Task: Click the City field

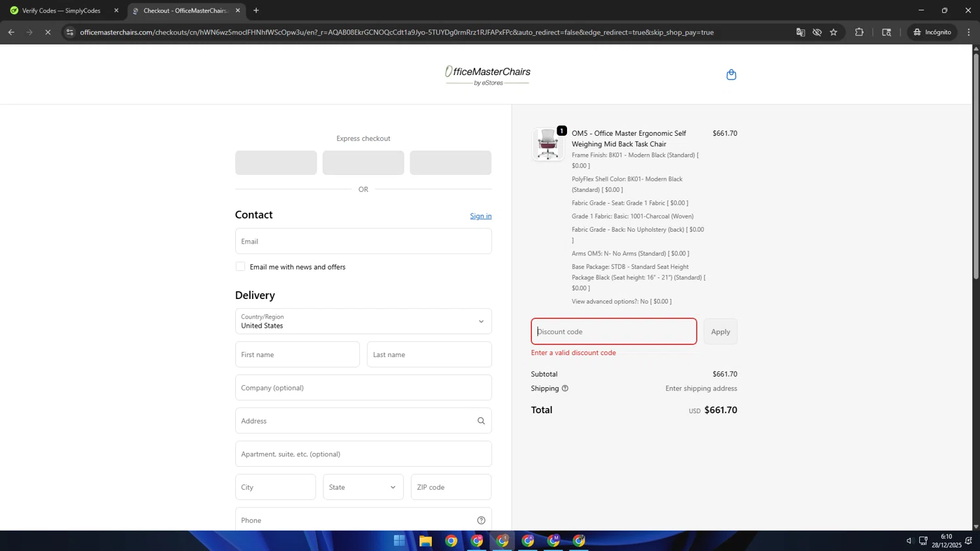Action: pyautogui.click(x=275, y=487)
